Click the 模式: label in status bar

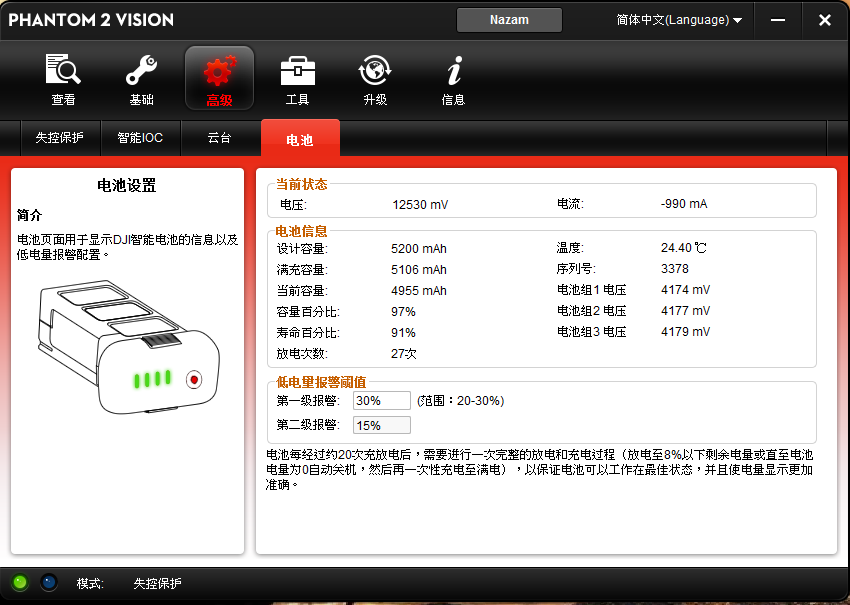coord(90,583)
